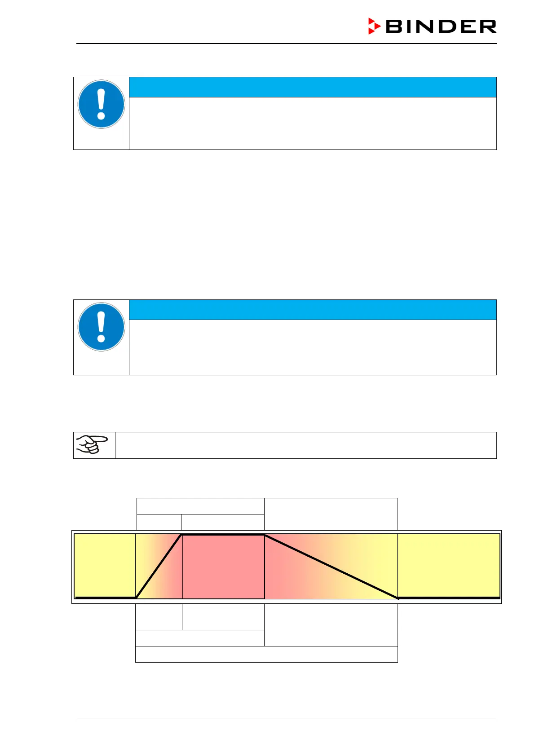Click the rising ramp segment in the diagram

[159, 566]
